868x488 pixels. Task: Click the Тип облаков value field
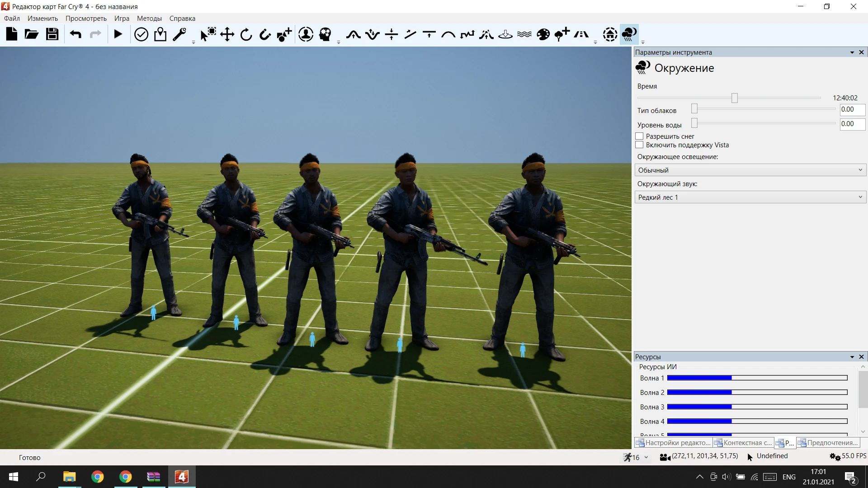point(852,109)
